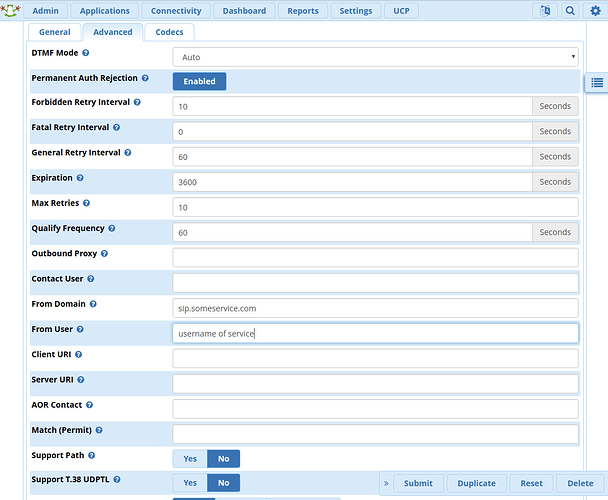Screen dimensions: 608x500
Task: Open the gear settings icon
Action: tap(595, 11)
